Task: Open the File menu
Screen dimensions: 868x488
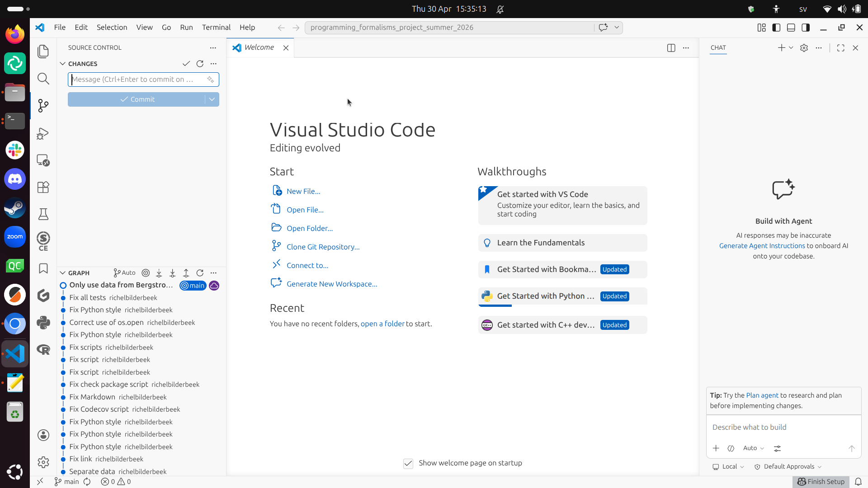Action: [60, 28]
